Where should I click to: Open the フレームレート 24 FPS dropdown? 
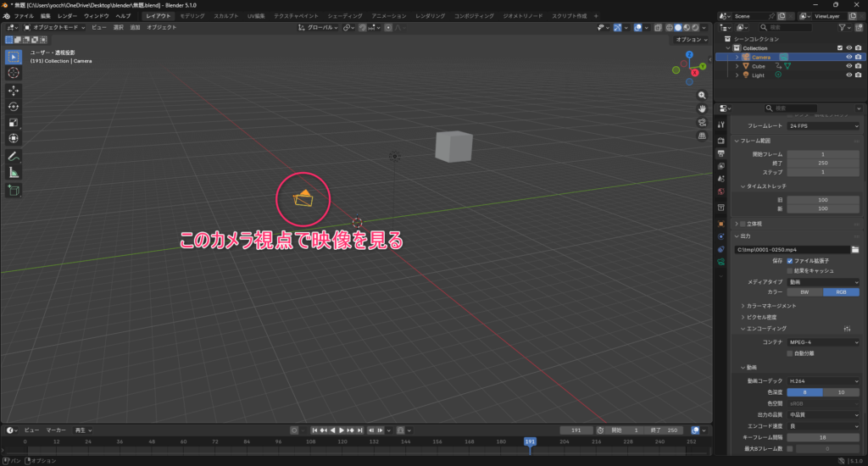coord(822,125)
